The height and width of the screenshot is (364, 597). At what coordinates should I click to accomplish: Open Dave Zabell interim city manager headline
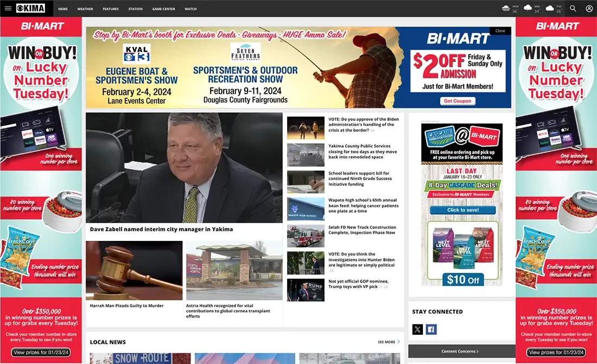tap(161, 229)
